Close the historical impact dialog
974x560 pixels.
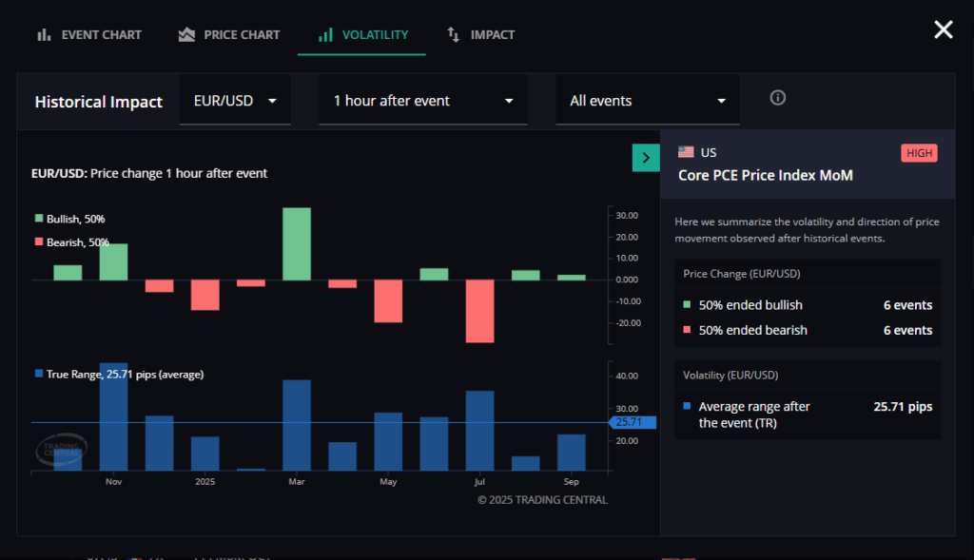click(x=943, y=30)
